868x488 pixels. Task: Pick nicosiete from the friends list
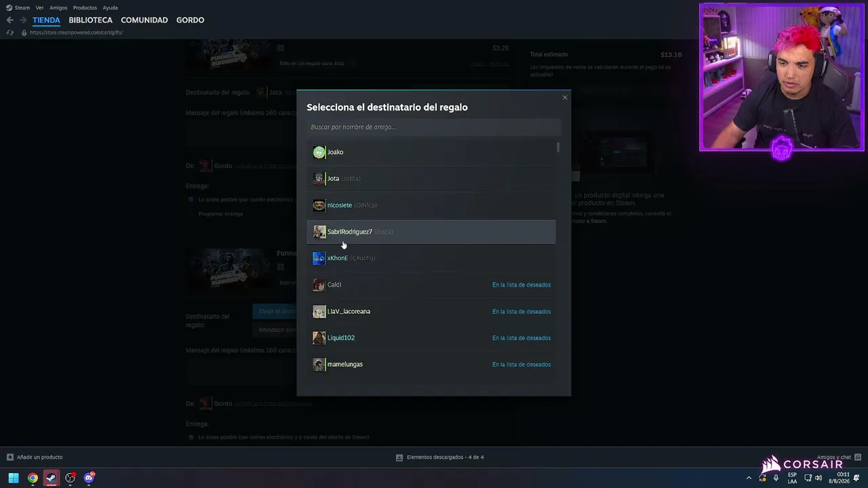(431, 205)
